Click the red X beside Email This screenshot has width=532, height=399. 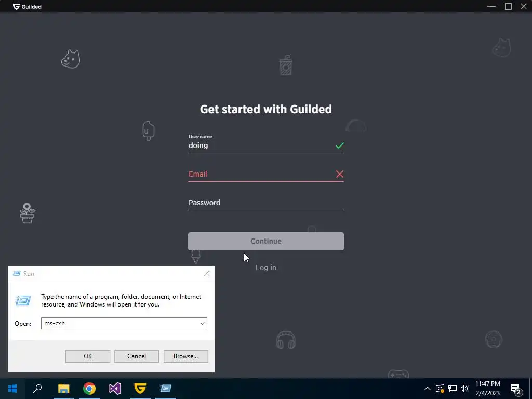(x=340, y=174)
